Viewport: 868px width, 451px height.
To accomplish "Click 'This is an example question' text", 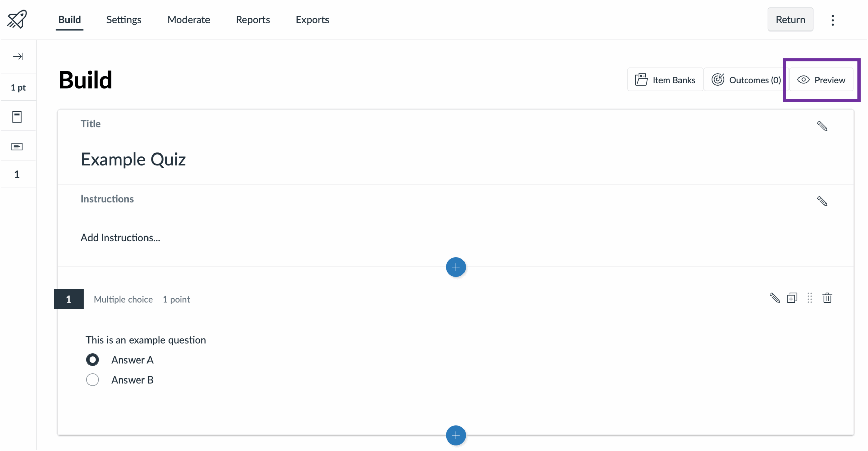I will click(x=146, y=340).
